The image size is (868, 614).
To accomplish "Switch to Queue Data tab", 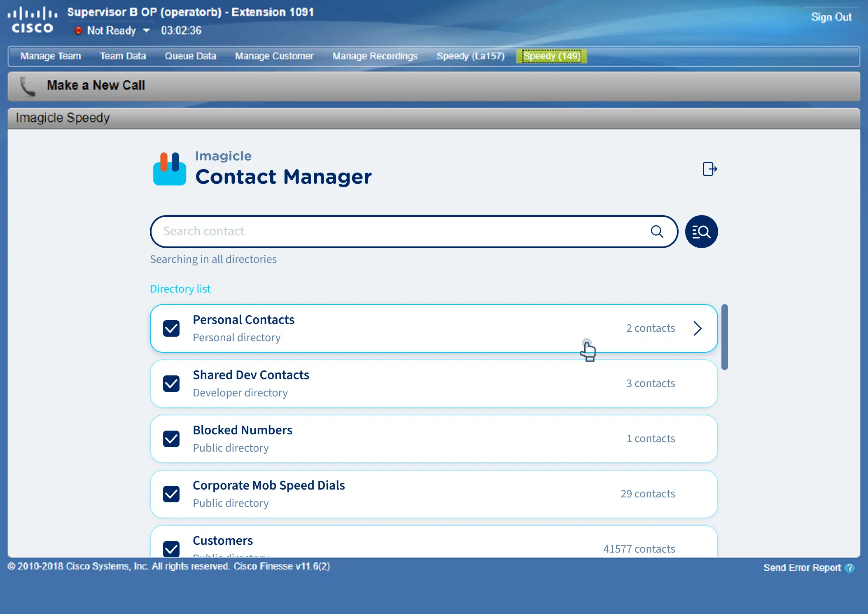I will coord(190,56).
